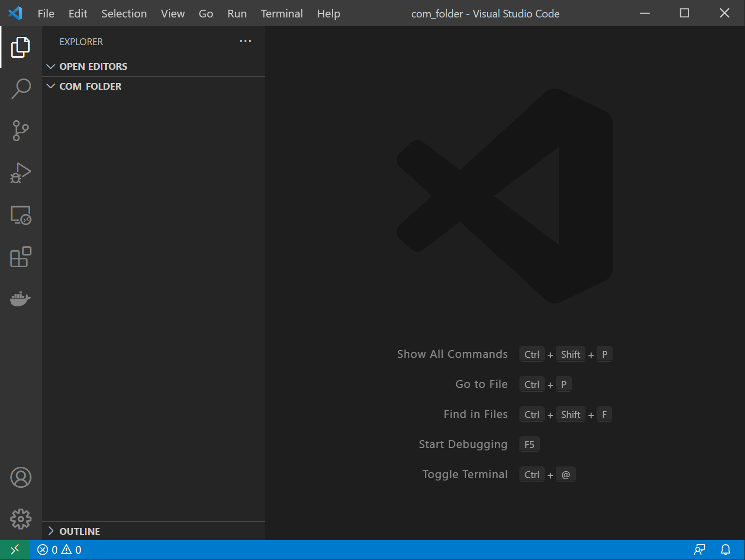Image resolution: width=745 pixels, height=560 pixels.
Task: Collapse the Open Editors section
Action: pos(153,66)
